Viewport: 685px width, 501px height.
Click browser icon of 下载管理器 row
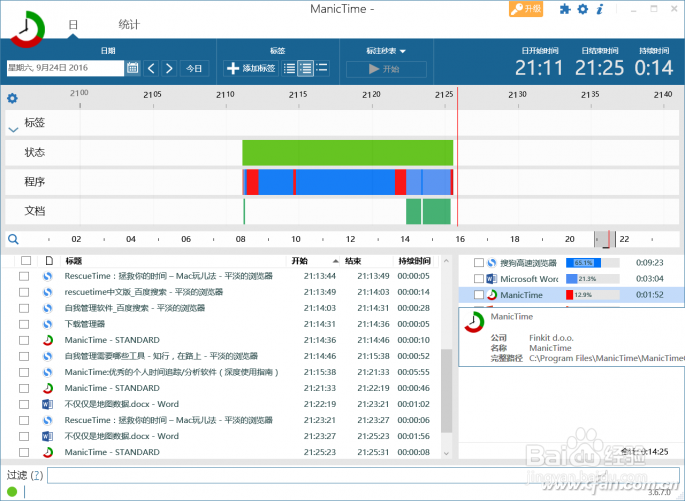47,324
